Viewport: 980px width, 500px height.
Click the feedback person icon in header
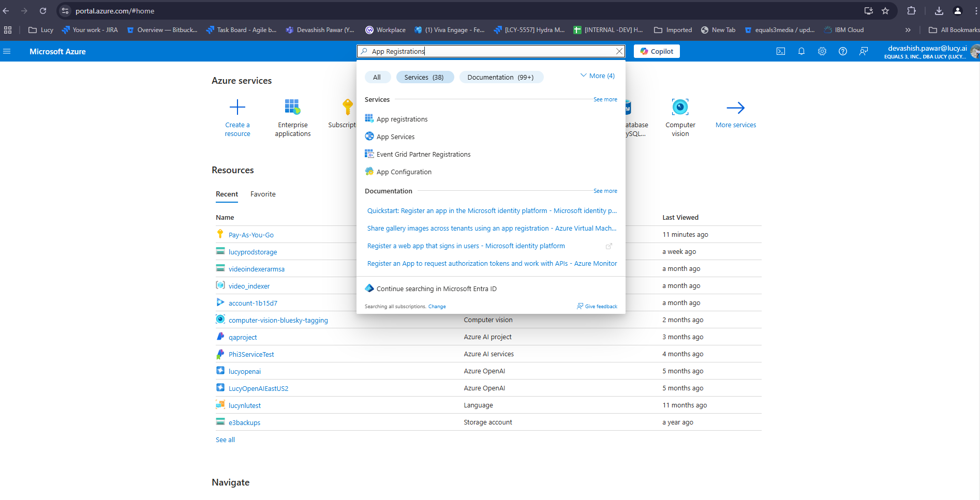coord(864,51)
